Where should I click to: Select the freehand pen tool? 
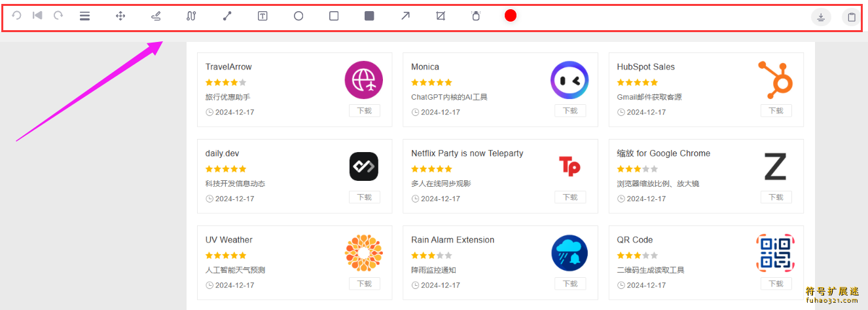(x=156, y=16)
